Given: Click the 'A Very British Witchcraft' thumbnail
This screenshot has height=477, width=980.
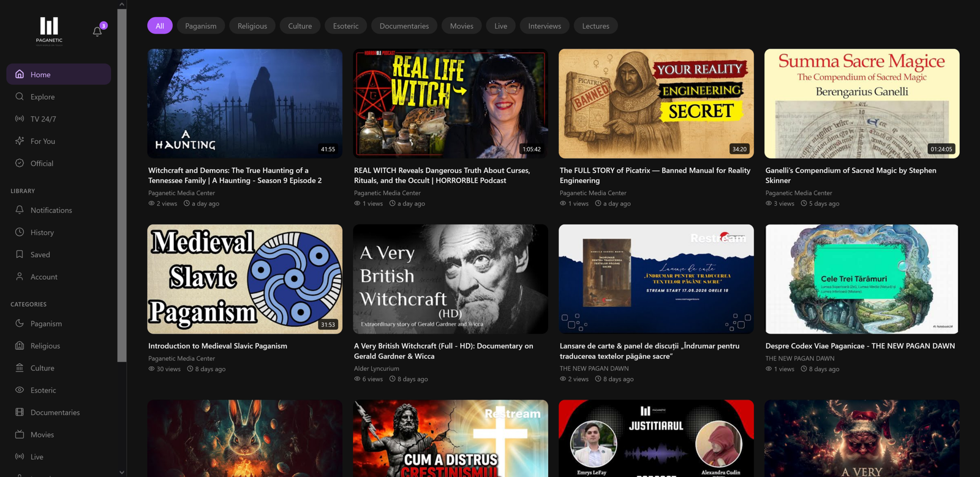Looking at the screenshot, I should pyautogui.click(x=451, y=279).
